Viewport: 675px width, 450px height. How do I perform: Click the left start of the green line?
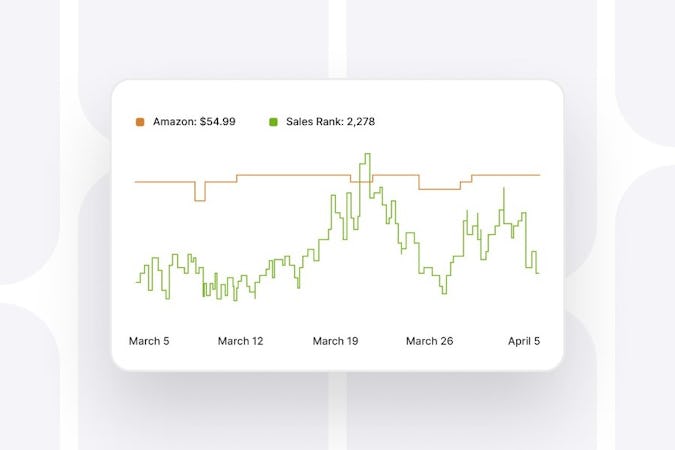click(138, 282)
